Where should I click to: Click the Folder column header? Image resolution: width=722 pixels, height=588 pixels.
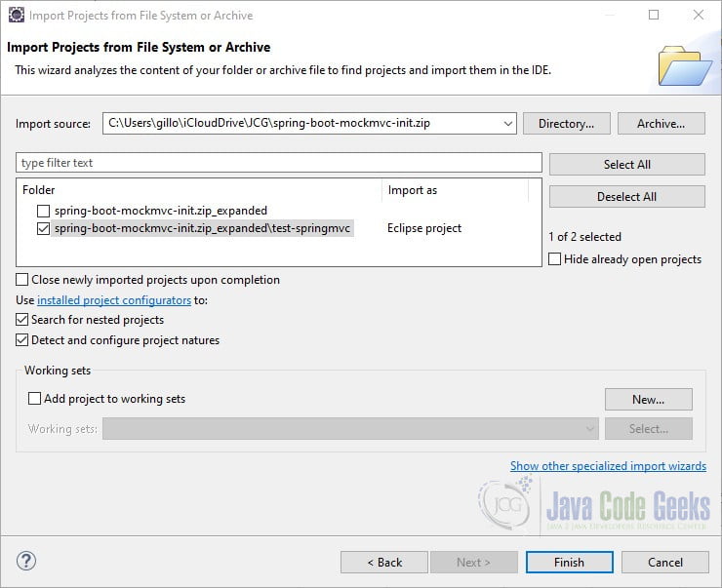(199, 190)
